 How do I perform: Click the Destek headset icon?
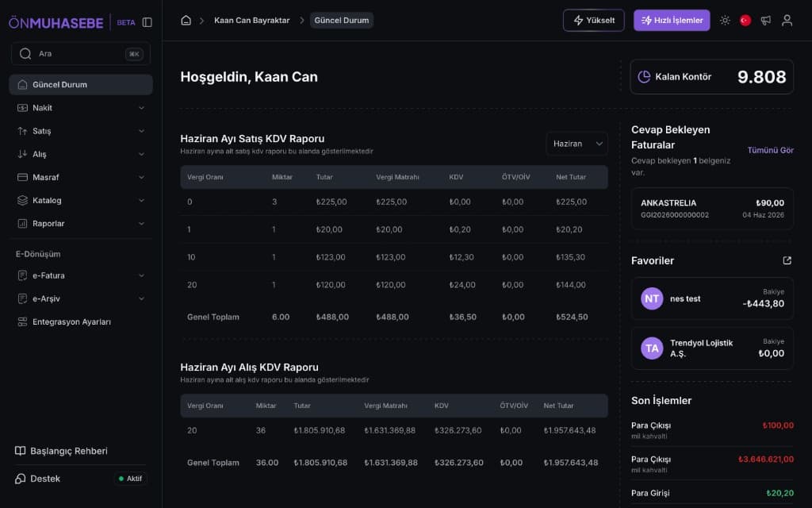click(x=20, y=479)
